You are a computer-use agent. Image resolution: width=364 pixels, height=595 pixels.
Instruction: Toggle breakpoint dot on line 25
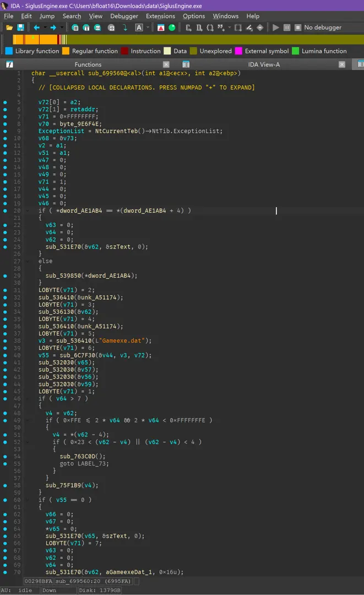tap(5, 247)
